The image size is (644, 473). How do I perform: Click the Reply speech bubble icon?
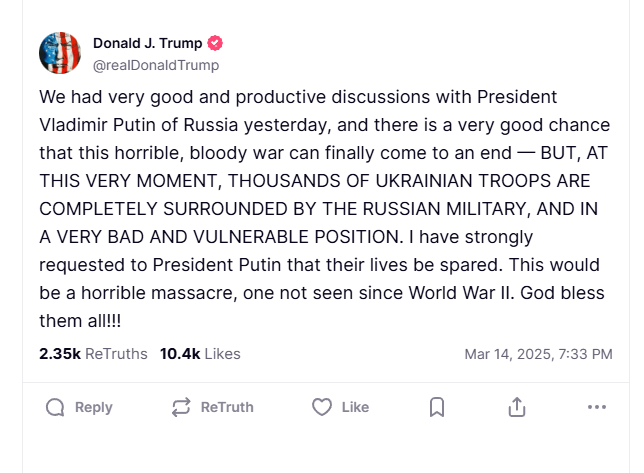56,407
